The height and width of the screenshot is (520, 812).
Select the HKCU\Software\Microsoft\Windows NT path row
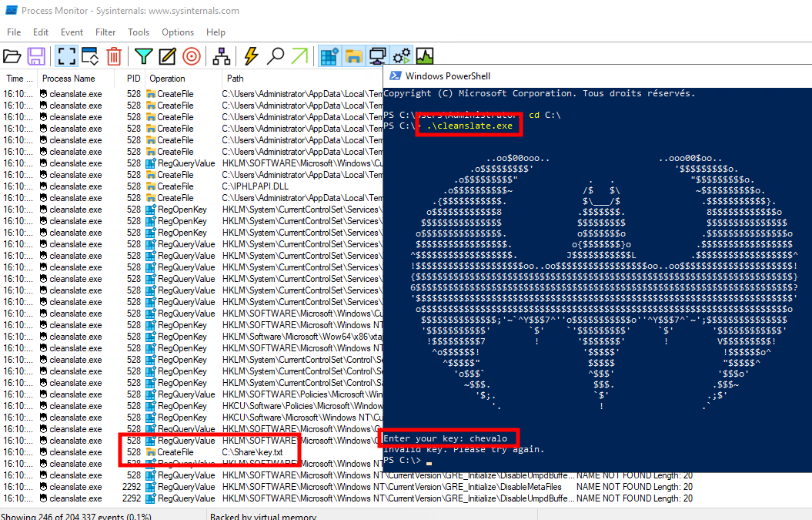(x=302, y=418)
